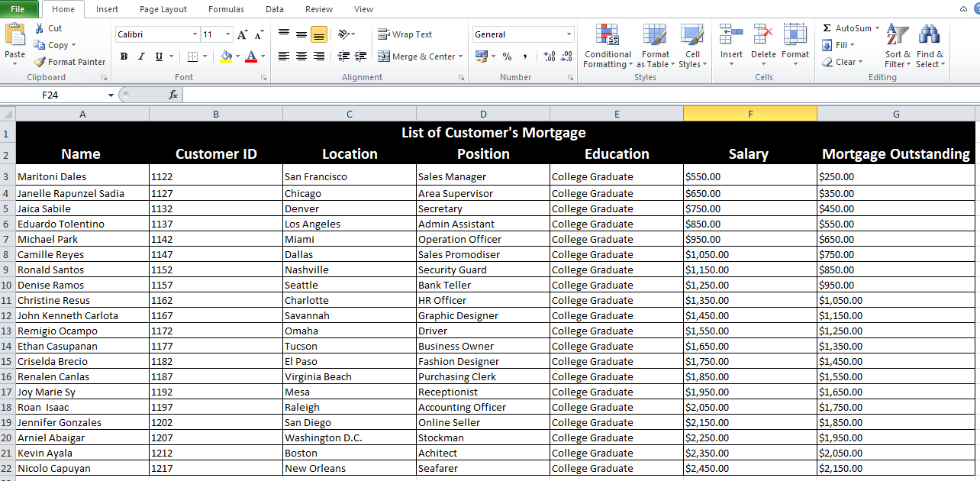Image resolution: width=980 pixels, height=481 pixels.
Task: Toggle Align Text Left
Action: [x=284, y=56]
